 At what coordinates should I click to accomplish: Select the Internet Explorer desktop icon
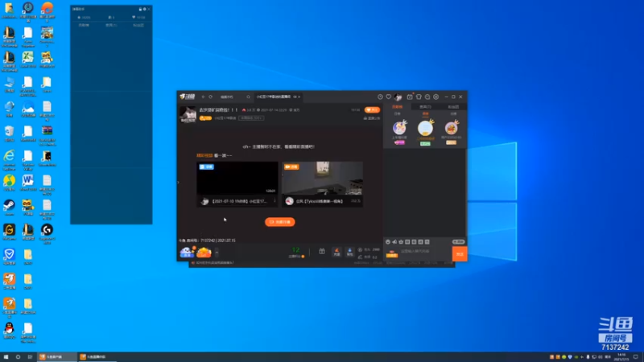tap(9, 159)
